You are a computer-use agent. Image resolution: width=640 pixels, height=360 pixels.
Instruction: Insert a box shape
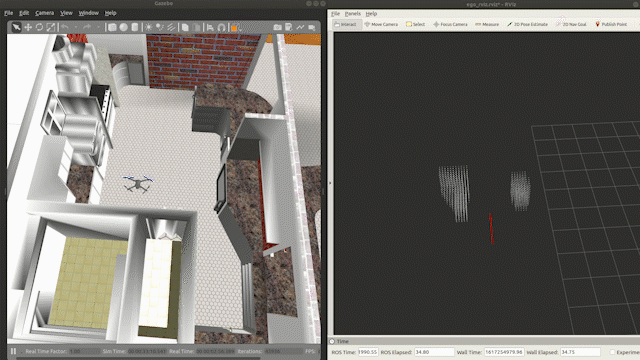click(x=112, y=27)
